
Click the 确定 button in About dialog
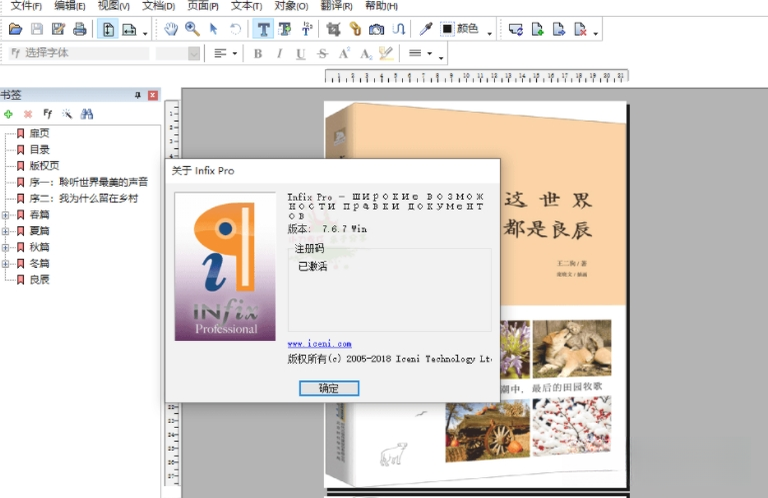click(329, 388)
